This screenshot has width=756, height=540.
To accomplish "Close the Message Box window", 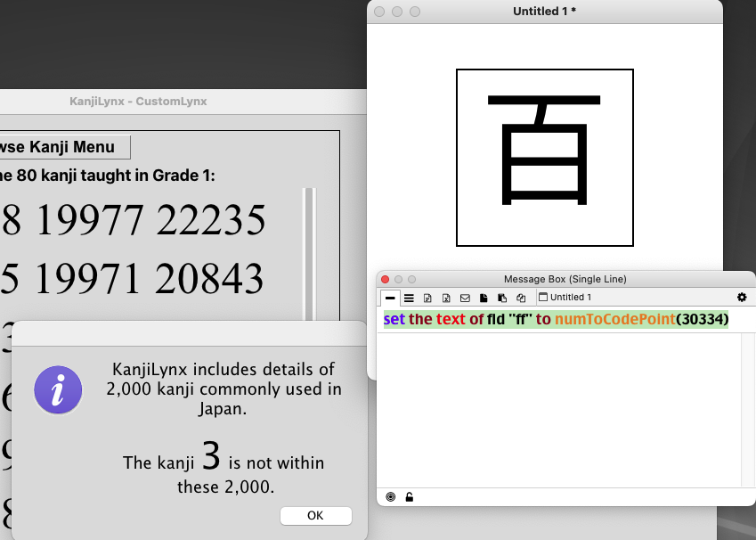I will coord(385,279).
